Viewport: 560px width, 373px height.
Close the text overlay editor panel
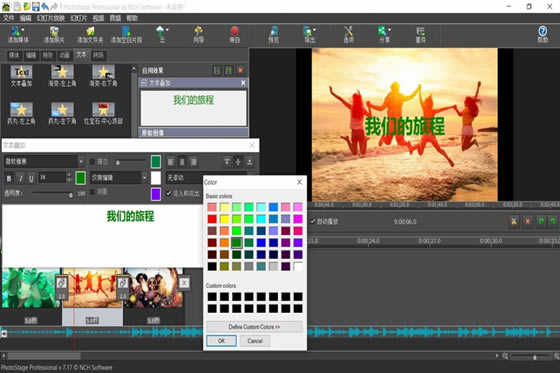(252, 145)
